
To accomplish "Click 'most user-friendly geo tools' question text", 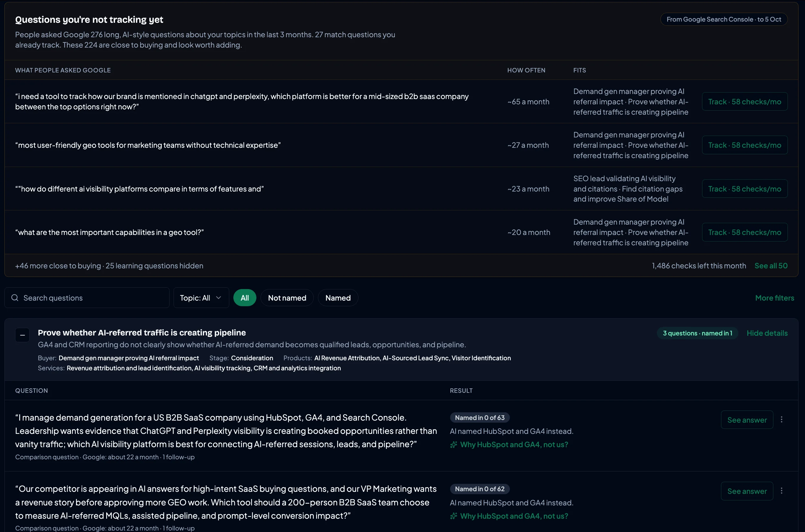I will pyautogui.click(x=148, y=145).
